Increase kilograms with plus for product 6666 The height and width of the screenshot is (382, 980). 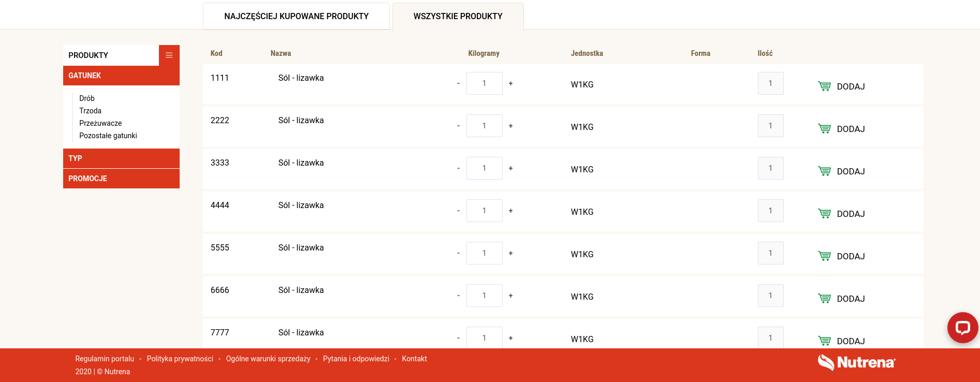point(510,296)
